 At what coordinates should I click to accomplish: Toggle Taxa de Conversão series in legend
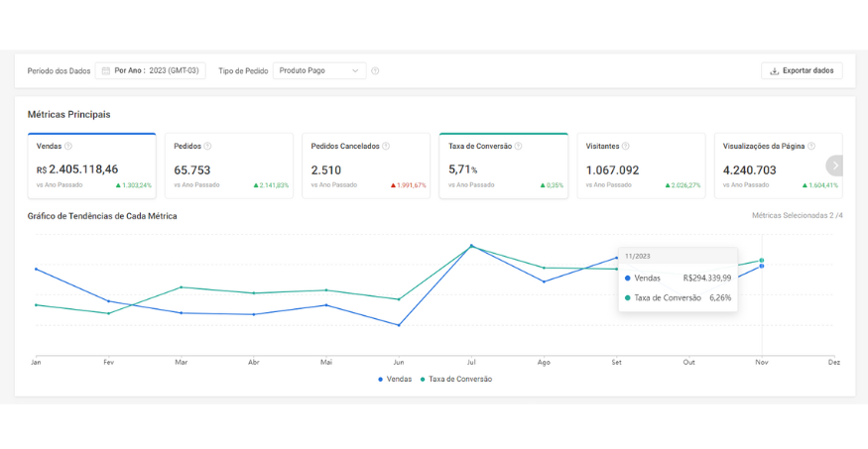[456, 380]
